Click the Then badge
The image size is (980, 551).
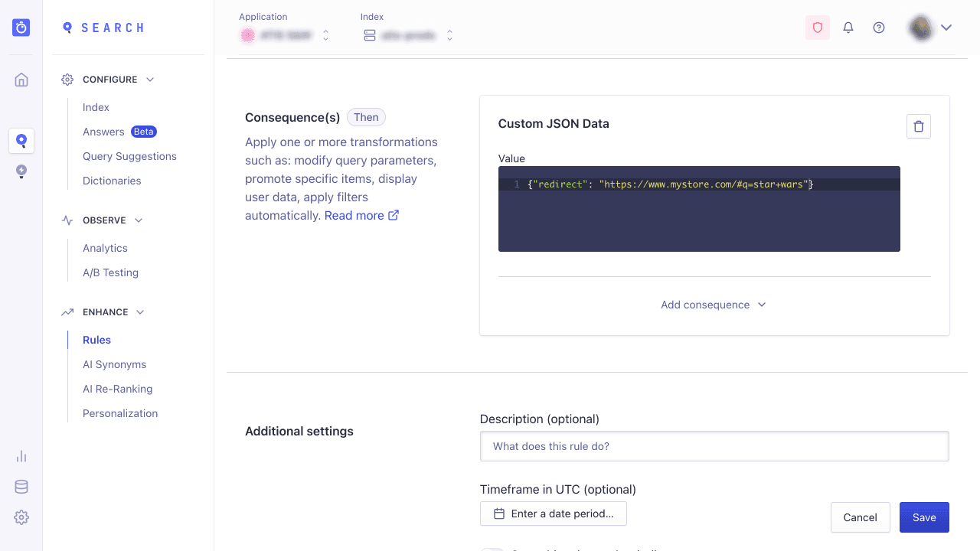pos(366,117)
